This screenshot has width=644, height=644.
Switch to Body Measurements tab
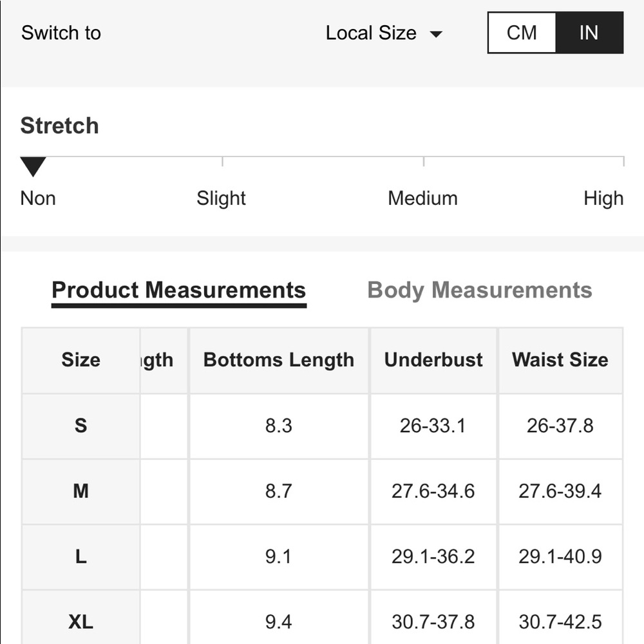pos(480,290)
